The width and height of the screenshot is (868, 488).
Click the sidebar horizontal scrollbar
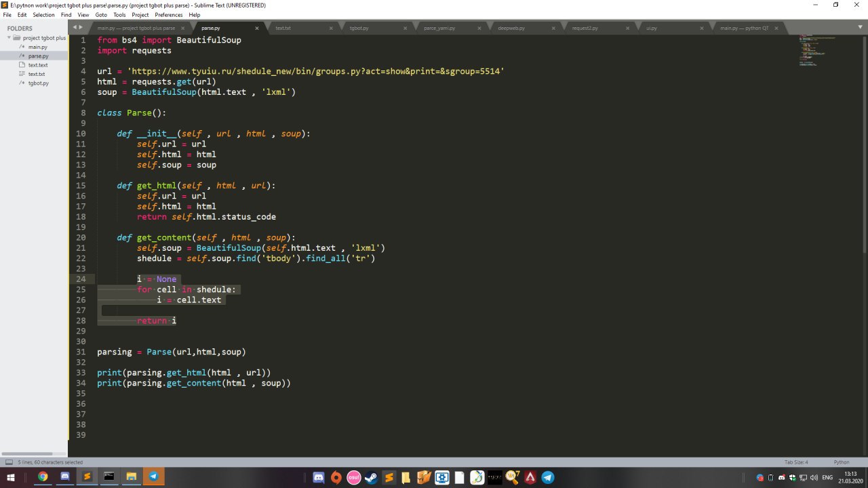[x=27, y=453]
